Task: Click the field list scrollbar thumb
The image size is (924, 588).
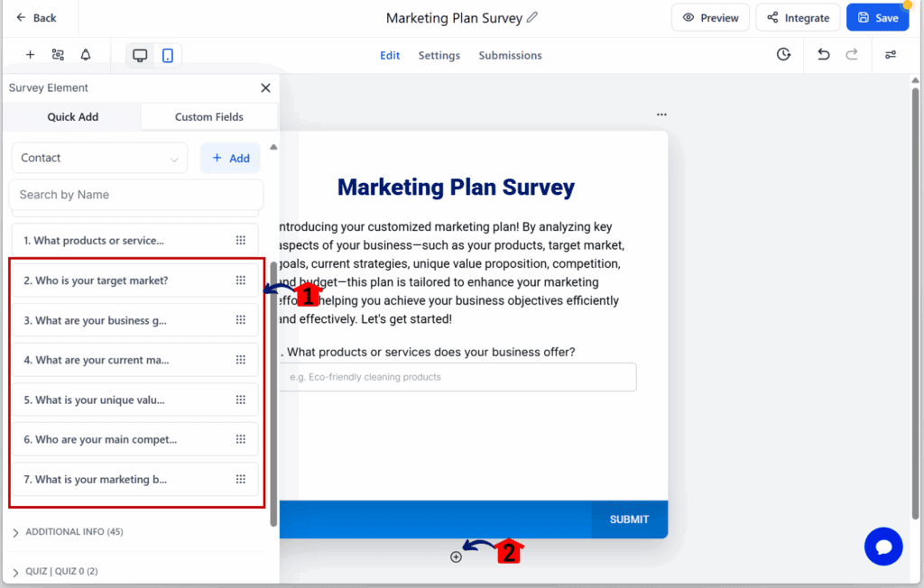Action: pyautogui.click(x=273, y=393)
